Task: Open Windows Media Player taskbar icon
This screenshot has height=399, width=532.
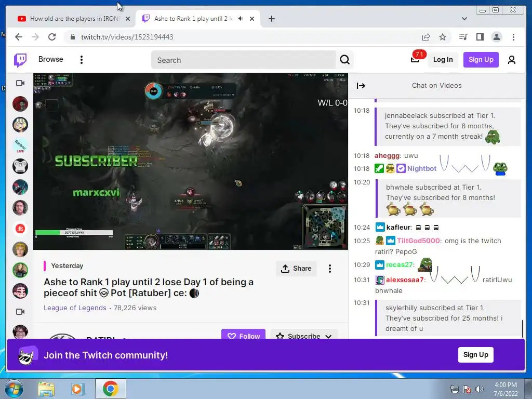Action: pyautogui.click(x=78, y=389)
